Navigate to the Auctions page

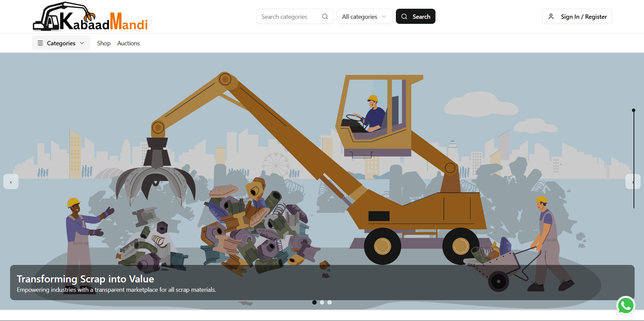(128, 43)
